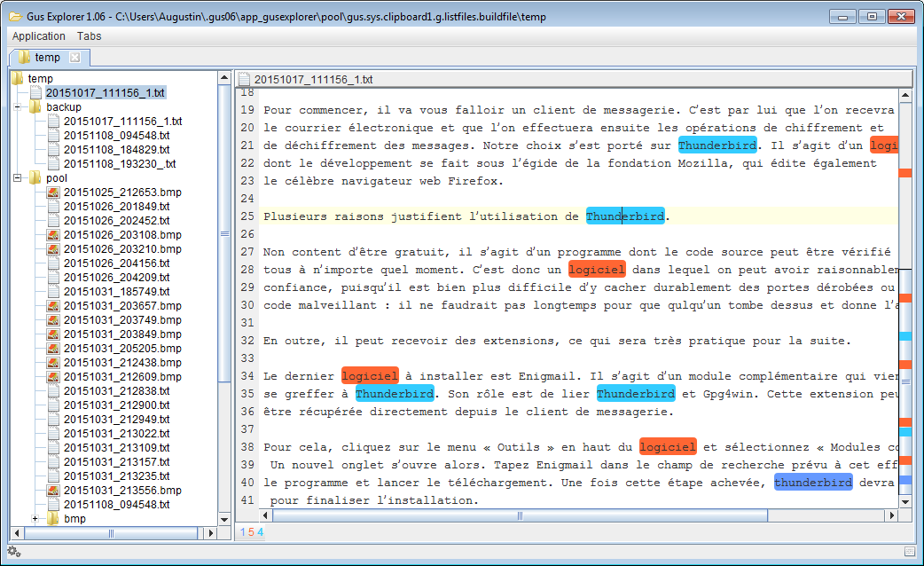Click file icon of 20151108_193230_.txt
Image resolution: width=924 pixels, height=566 pixels.
point(53,163)
